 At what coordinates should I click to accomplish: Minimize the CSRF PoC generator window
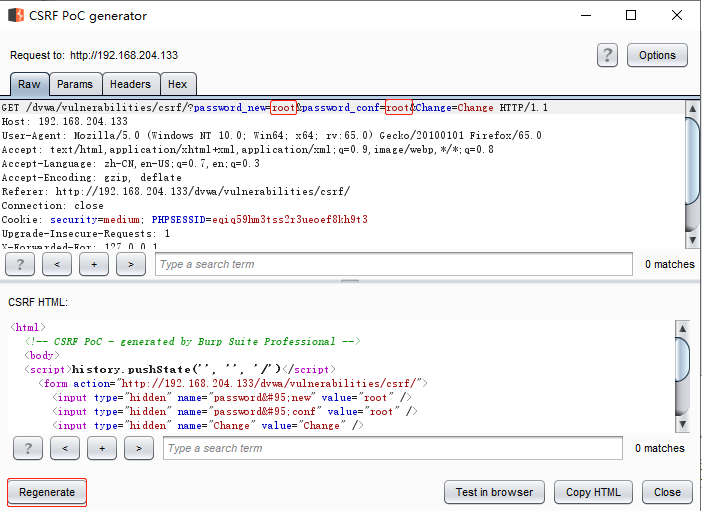tap(586, 15)
